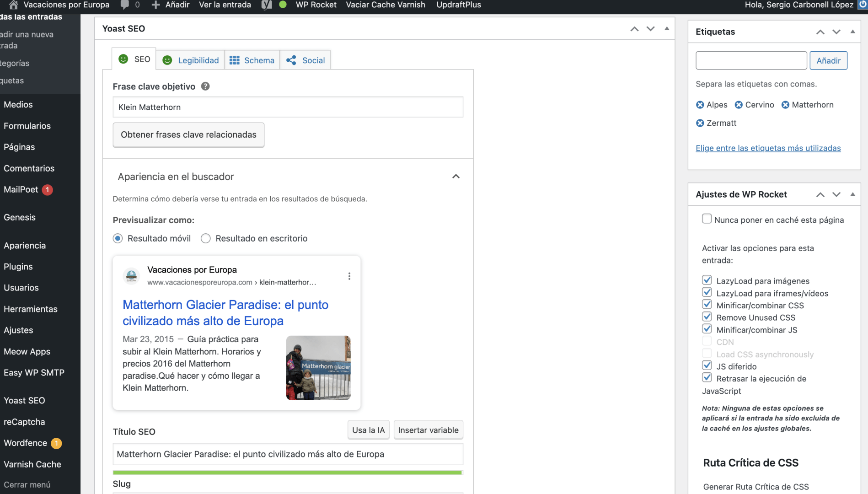868x494 pixels.
Task: Open Genesis in the sidebar menu
Action: (x=20, y=217)
